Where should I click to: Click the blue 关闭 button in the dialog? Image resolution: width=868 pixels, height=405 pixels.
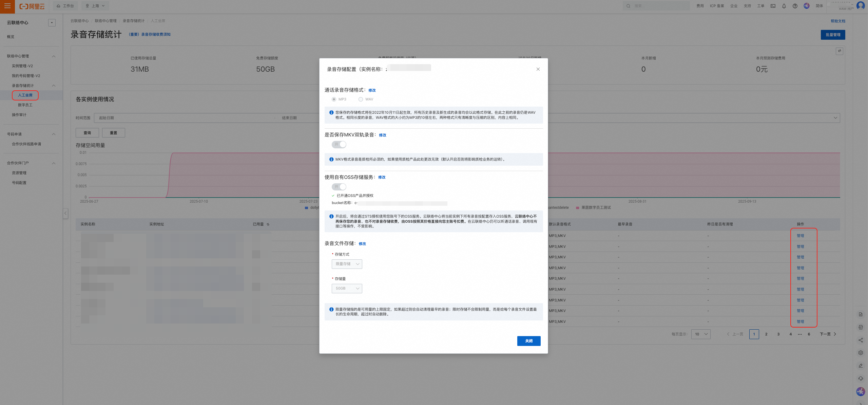528,341
